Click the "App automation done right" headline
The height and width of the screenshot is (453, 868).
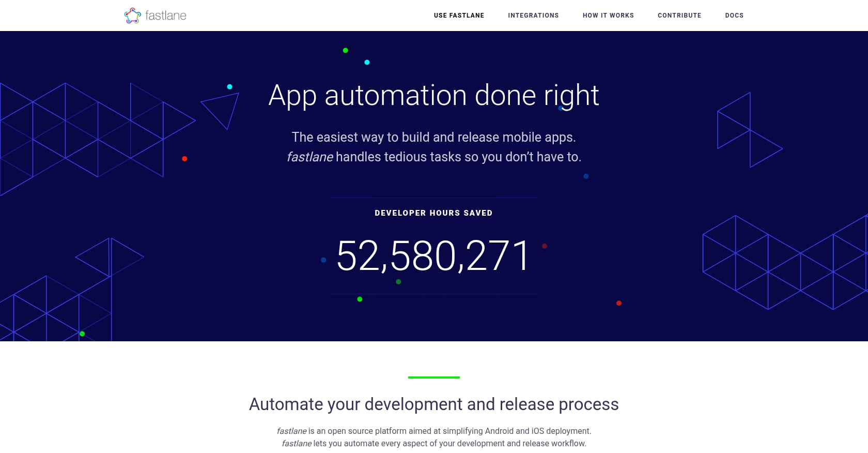point(434,96)
